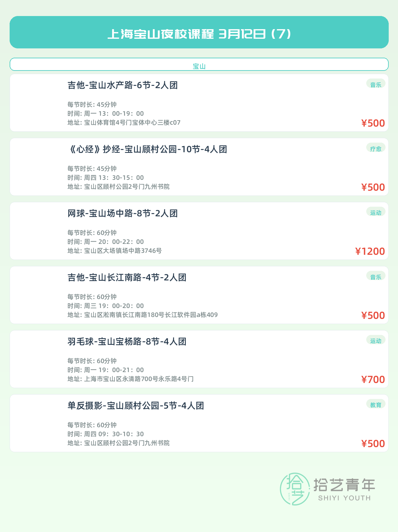Click the 教育 category tag
The height and width of the screenshot is (532, 398).
(376, 405)
